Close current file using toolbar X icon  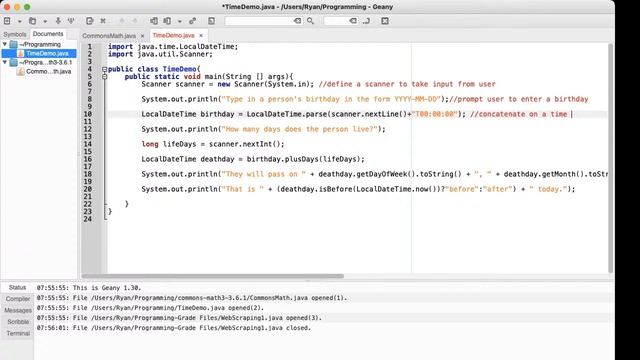coord(103,21)
